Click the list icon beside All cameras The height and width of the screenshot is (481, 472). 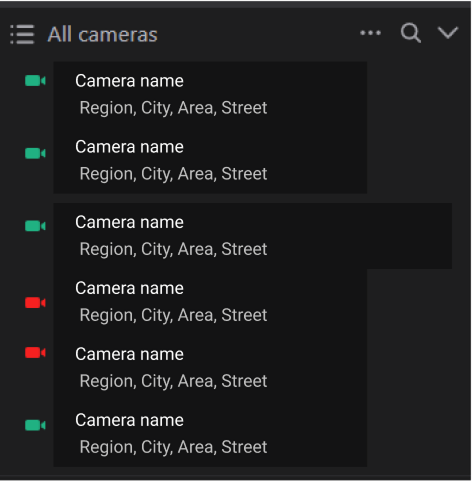(x=22, y=34)
